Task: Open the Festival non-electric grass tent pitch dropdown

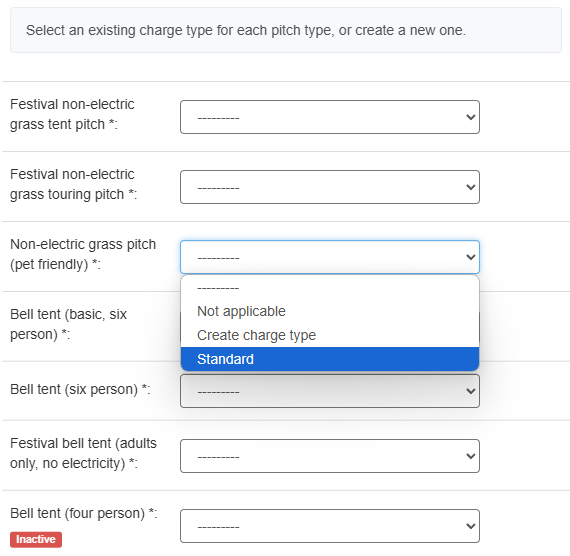Action: (330, 117)
